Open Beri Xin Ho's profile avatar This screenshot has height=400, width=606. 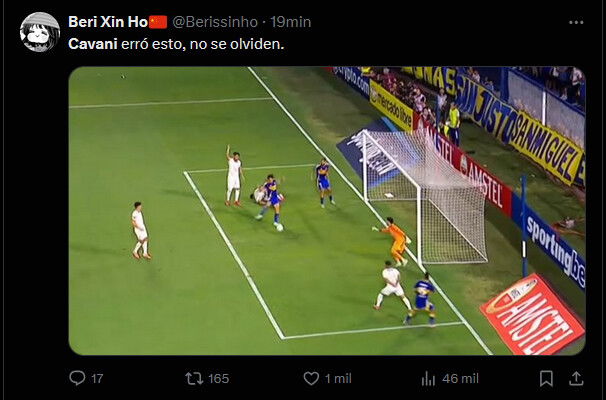(x=40, y=32)
